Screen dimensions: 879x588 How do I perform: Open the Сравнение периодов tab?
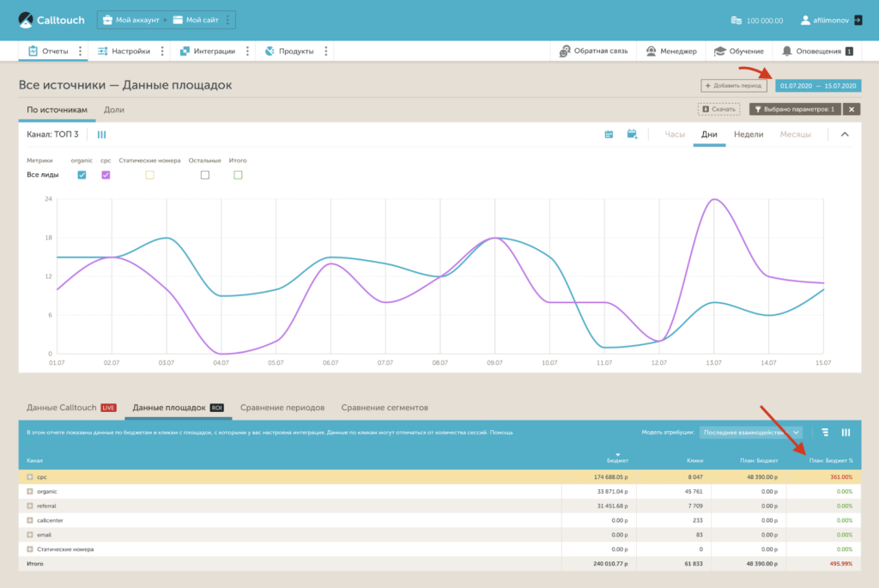[x=282, y=408]
